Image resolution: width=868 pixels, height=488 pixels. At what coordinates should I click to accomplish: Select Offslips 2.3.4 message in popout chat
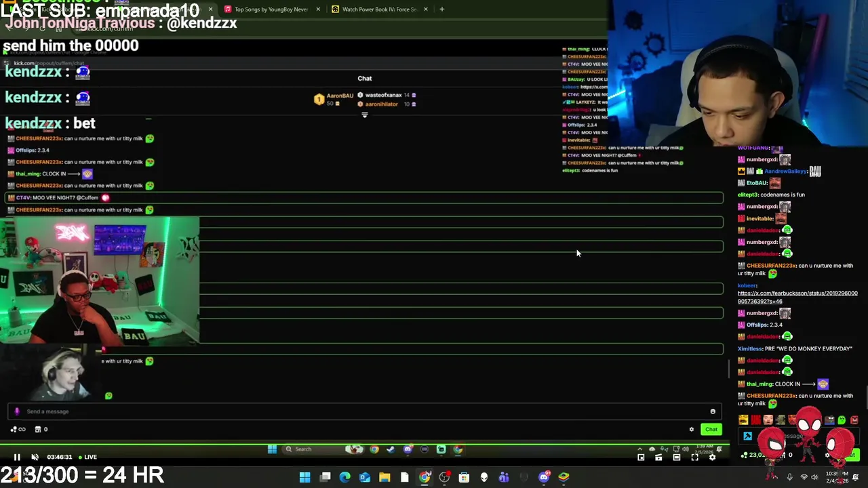click(28, 150)
